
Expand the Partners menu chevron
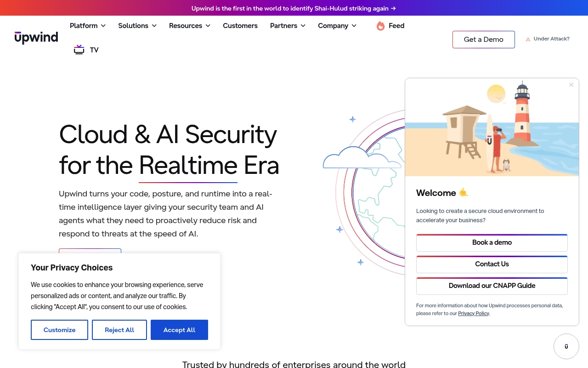[x=303, y=26]
